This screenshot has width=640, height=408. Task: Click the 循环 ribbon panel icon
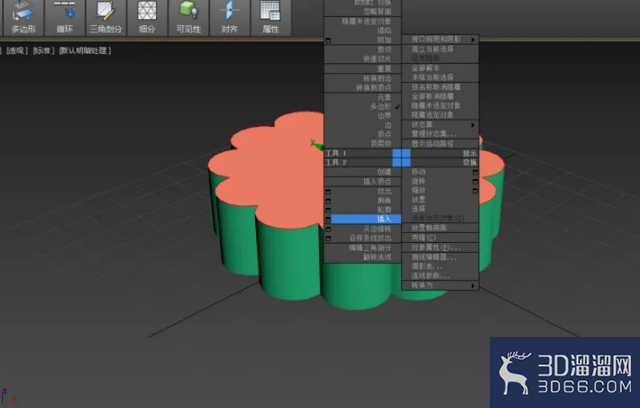click(64, 18)
